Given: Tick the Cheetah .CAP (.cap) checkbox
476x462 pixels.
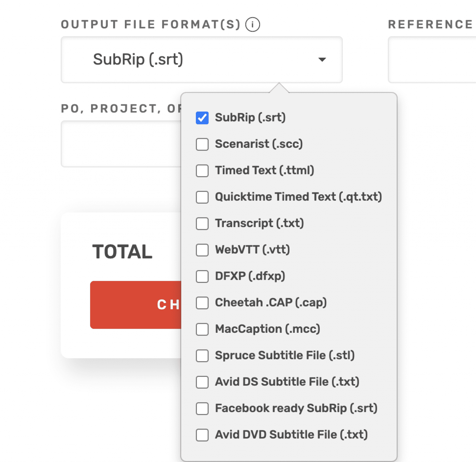Looking at the screenshot, I should [x=202, y=303].
